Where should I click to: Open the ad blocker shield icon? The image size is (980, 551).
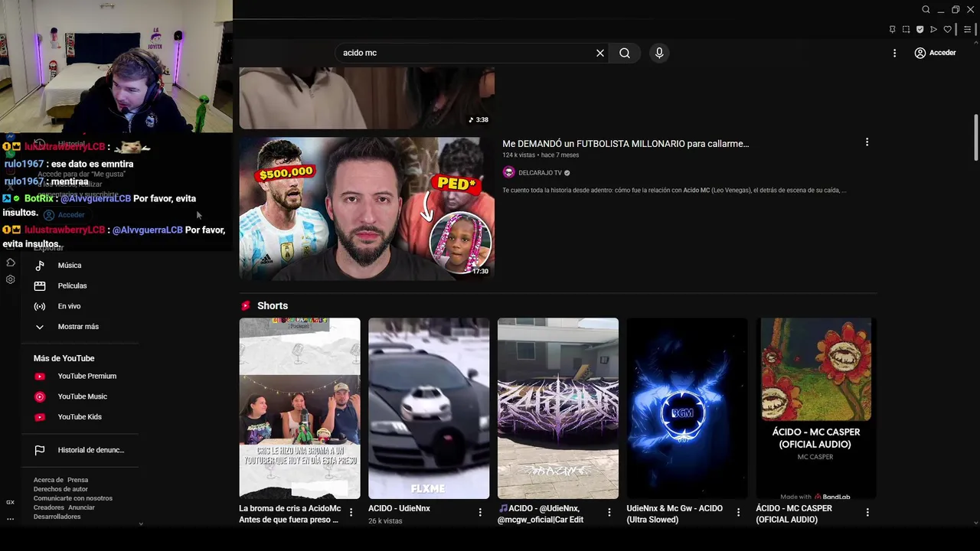point(920,30)
